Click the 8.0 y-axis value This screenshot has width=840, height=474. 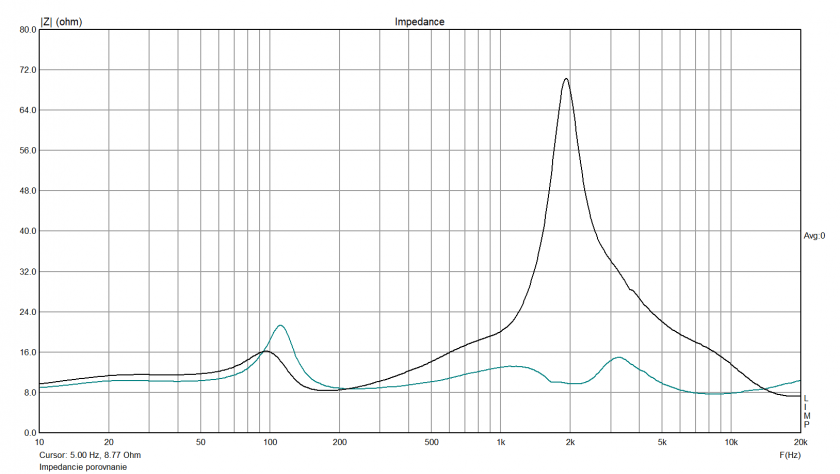[30, 393]
